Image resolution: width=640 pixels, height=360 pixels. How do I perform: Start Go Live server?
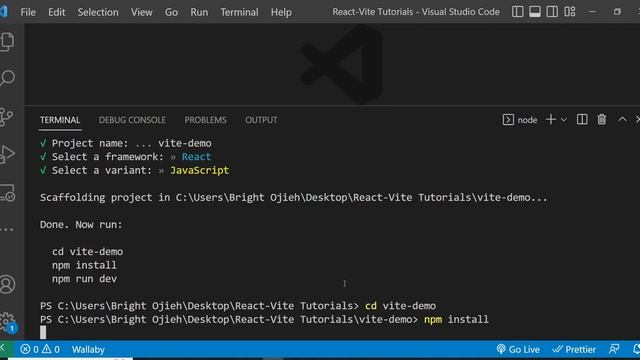[518, 349]
